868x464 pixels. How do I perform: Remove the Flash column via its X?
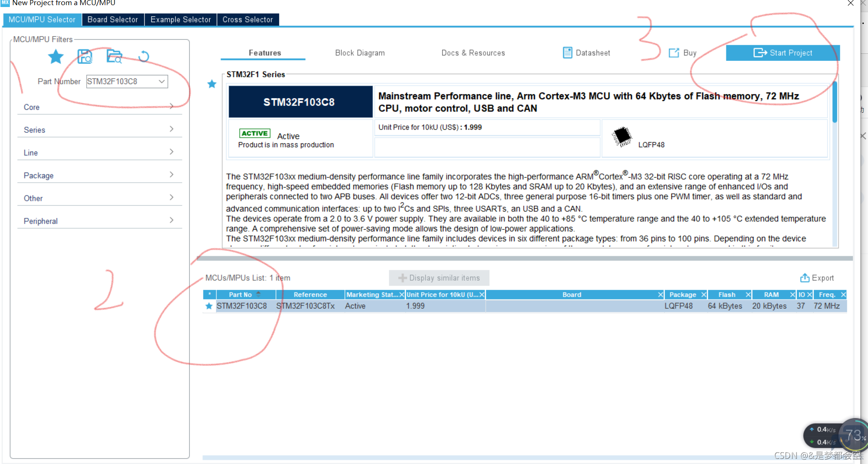point(748,295)
